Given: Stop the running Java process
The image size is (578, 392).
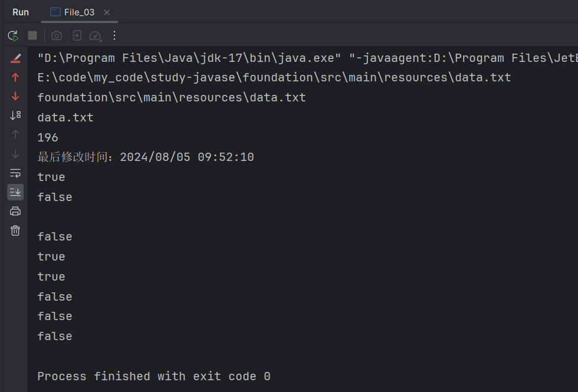Looking at the screenshot, I should (x=32, y=35).
